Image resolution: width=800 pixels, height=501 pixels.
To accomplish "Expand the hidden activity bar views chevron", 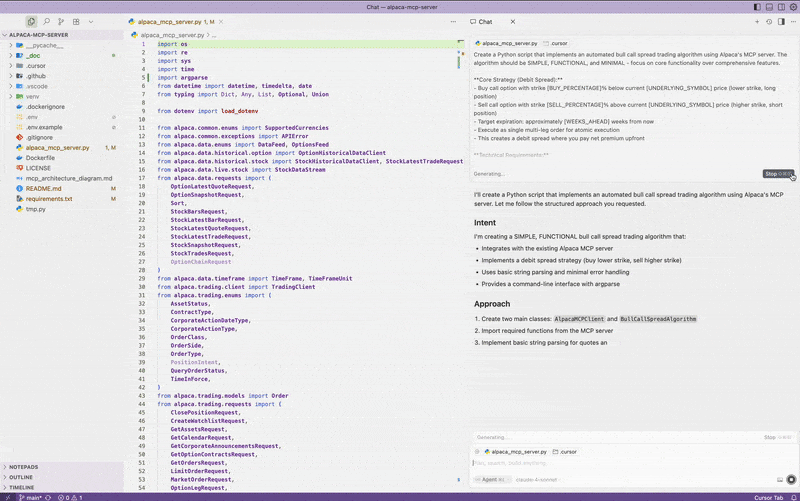I will point(91,22).
